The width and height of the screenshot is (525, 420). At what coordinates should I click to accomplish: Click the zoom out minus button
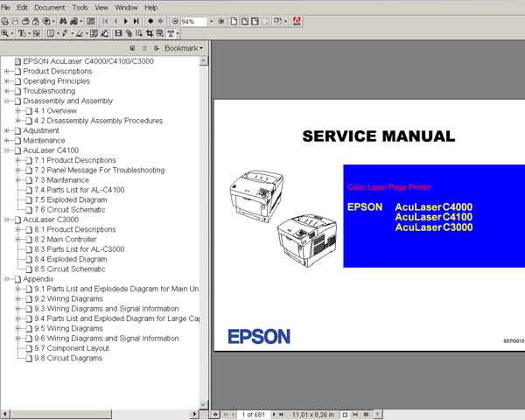click(x=175, y=21)
